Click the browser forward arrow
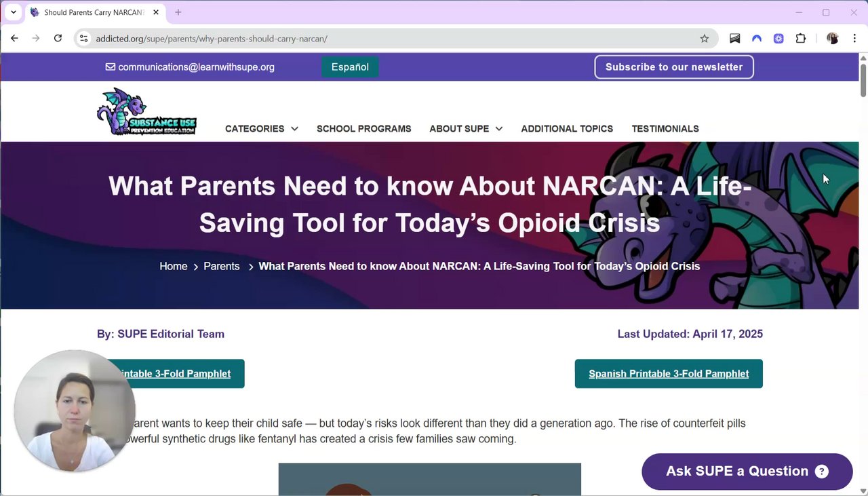This screenshot has height=496, width=868. tap(36, 39)
